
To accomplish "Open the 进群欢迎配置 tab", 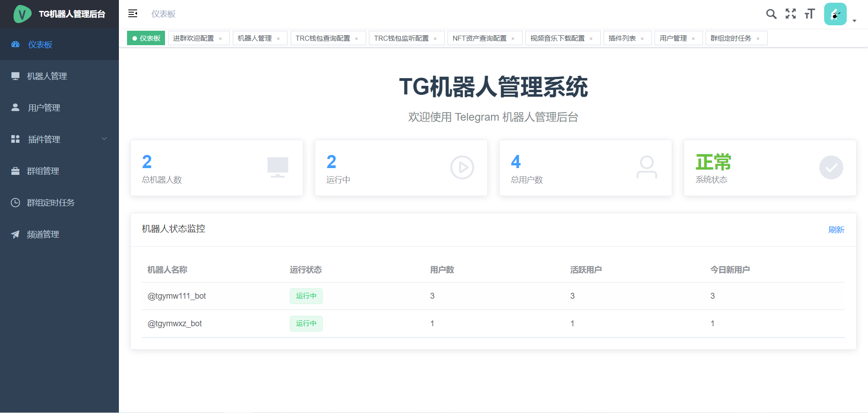I will [x=193, y=38].
